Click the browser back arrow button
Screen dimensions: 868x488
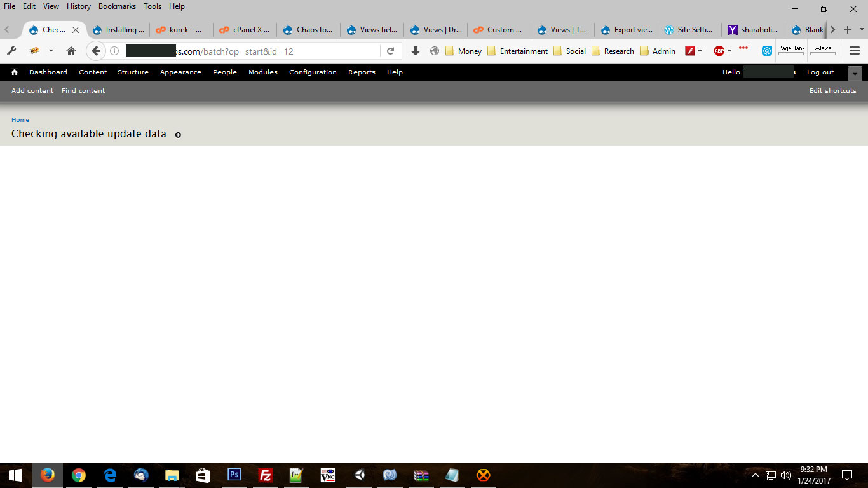click(x=95, y=51)
